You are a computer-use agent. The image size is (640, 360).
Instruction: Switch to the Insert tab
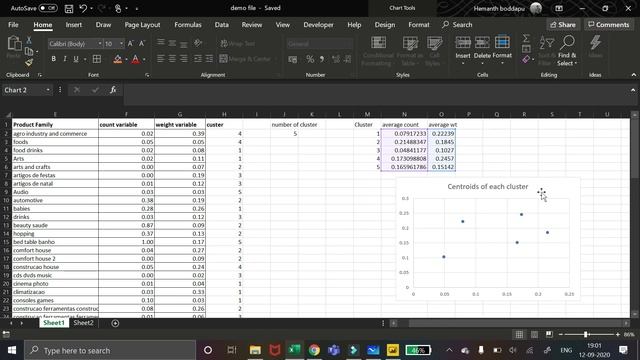[74, 25]
